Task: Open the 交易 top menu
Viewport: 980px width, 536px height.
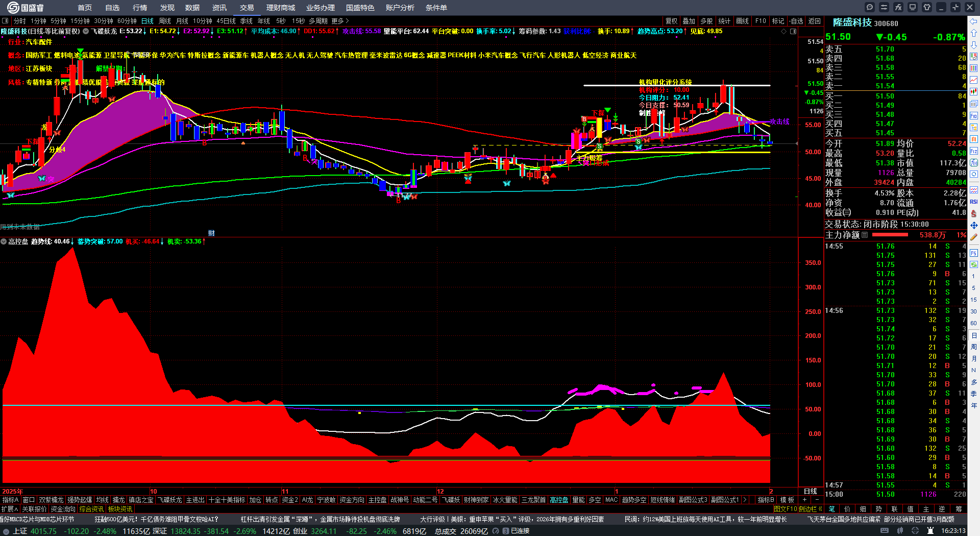Action: 247,8
